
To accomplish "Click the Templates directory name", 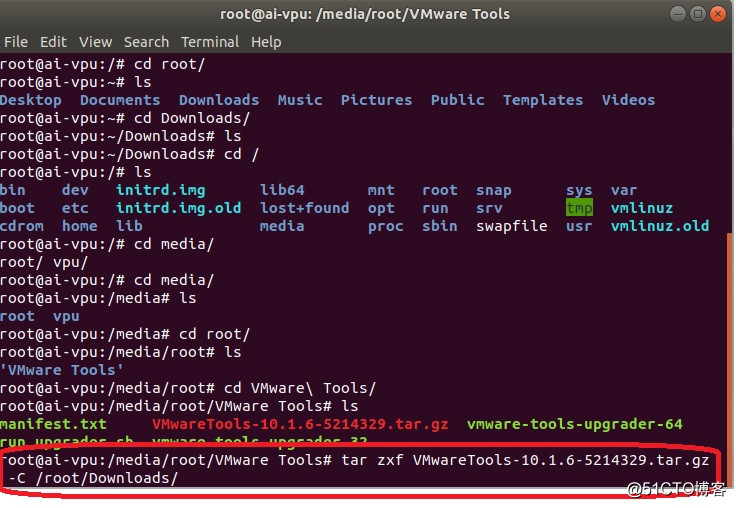I will (x=543, y=100).
